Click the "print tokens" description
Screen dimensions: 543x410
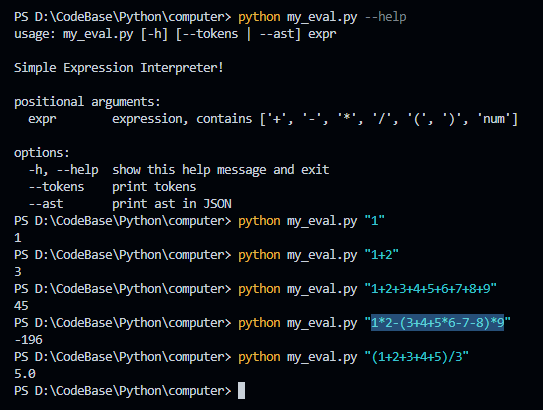click(x=154, y=187)
